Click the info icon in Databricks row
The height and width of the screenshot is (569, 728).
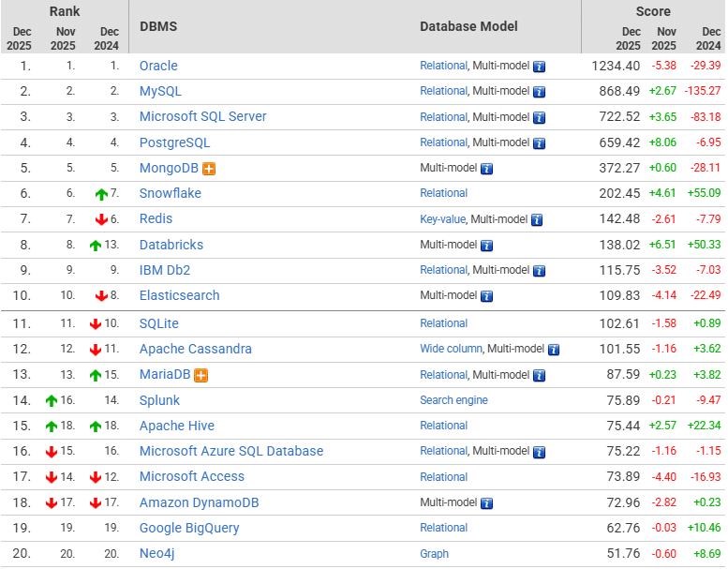486,246
